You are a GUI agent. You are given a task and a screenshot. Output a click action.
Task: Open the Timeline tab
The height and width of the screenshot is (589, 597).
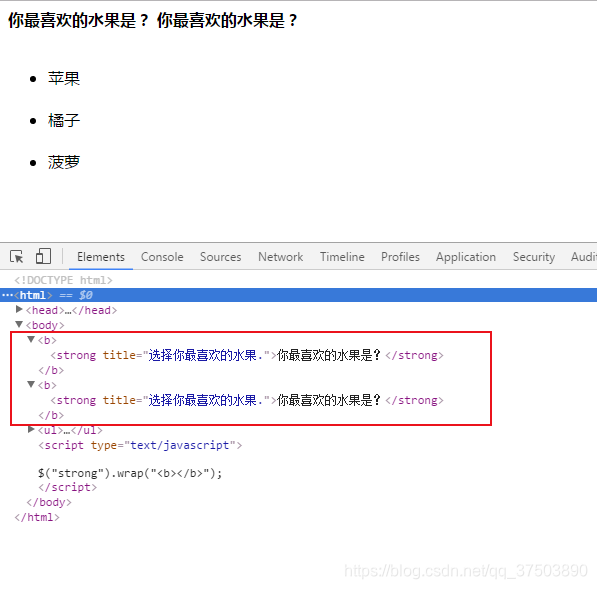(342, 257)
